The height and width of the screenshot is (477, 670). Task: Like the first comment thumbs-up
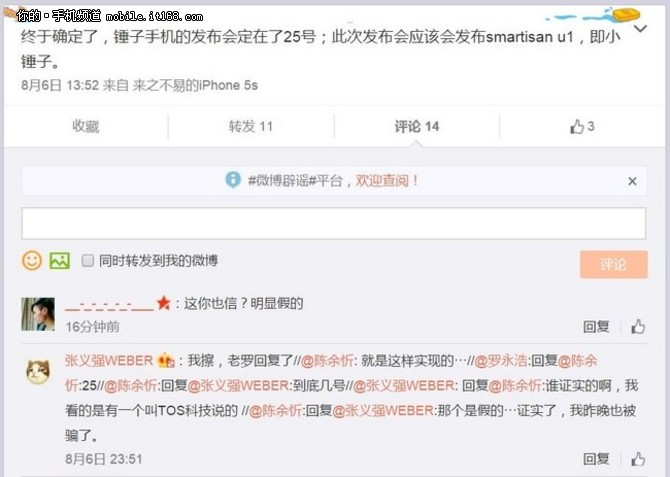pos(638,327)
